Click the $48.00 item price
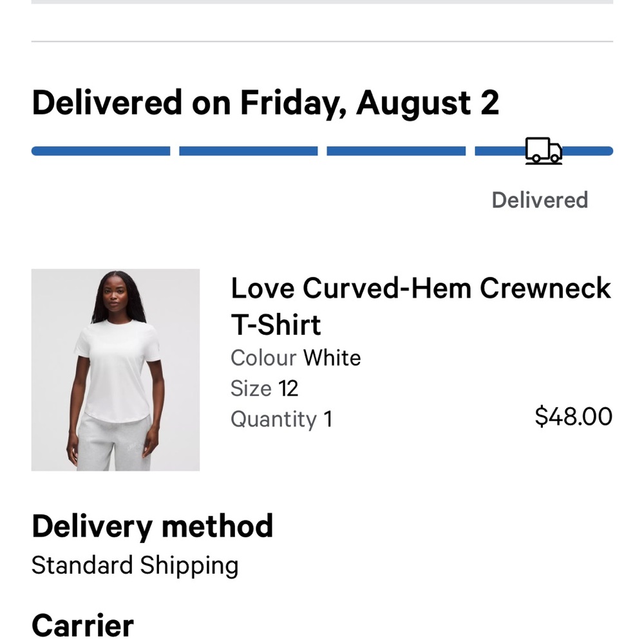The width and height of the screenshot is (644, 644). 573,417
